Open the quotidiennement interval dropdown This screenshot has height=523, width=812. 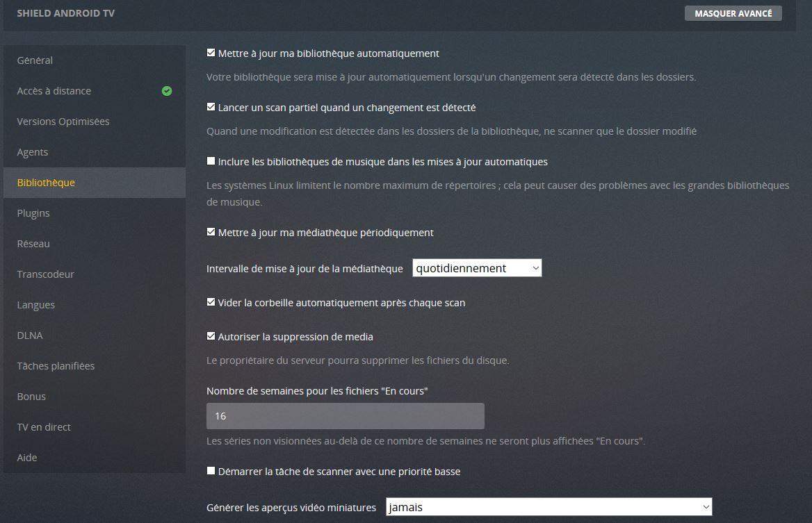pos(477,268)
